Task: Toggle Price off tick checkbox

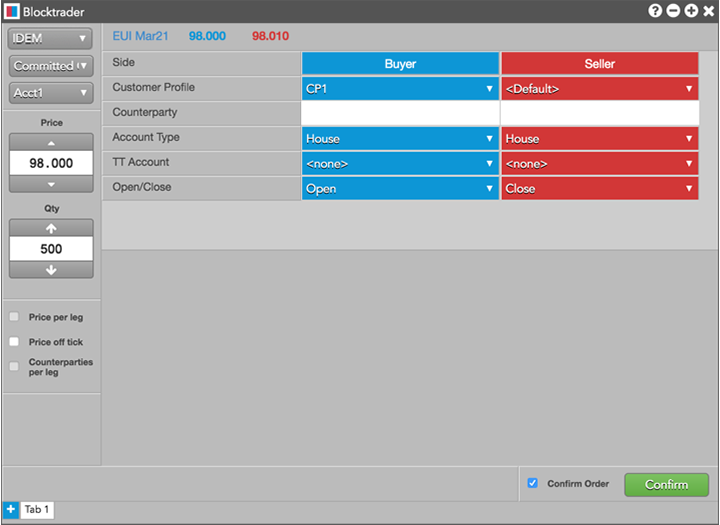Action: [x=14, y=342]
